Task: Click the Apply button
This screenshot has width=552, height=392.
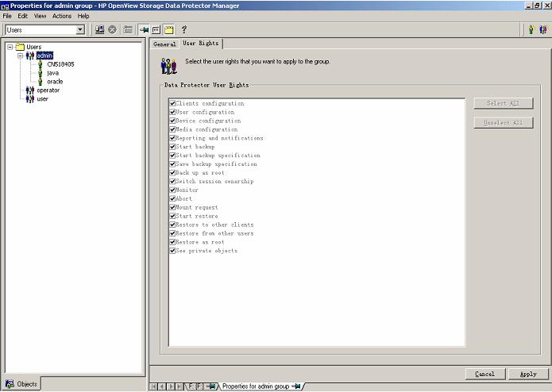Action: click(528, 374)
